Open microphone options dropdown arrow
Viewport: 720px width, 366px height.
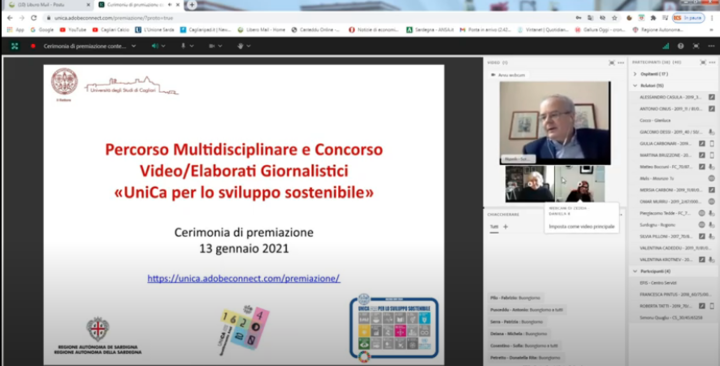pyautogui.click(x=191, y=46)
